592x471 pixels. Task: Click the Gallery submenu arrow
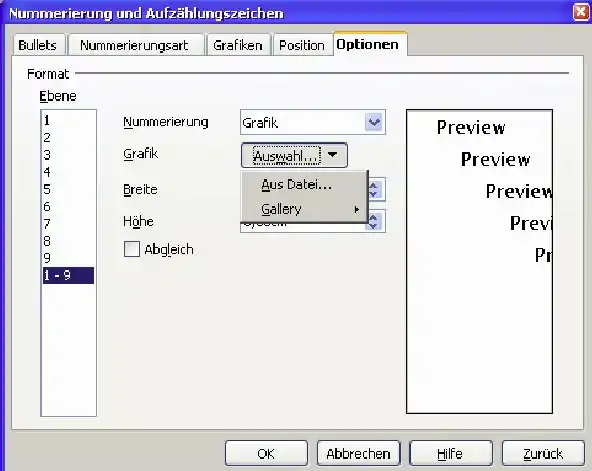coord(356,209)
